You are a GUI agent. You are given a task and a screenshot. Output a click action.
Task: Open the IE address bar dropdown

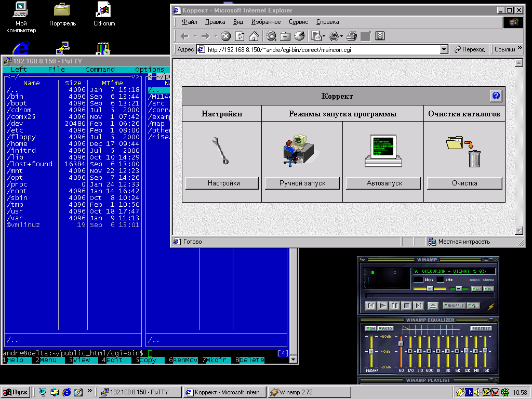click(x=444, y=49)
